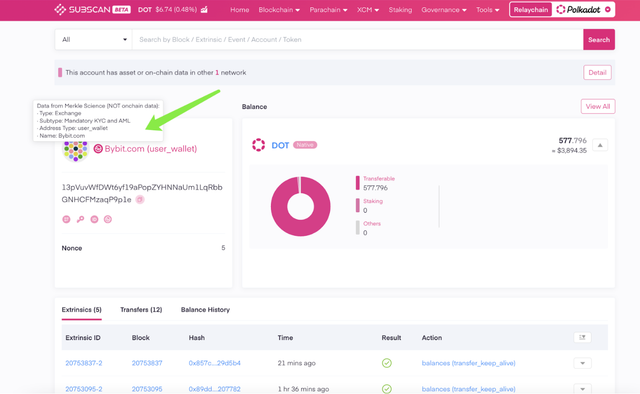Open the Blockchain dropdown menu
The image size is (640, 394).
coord(279,10)
